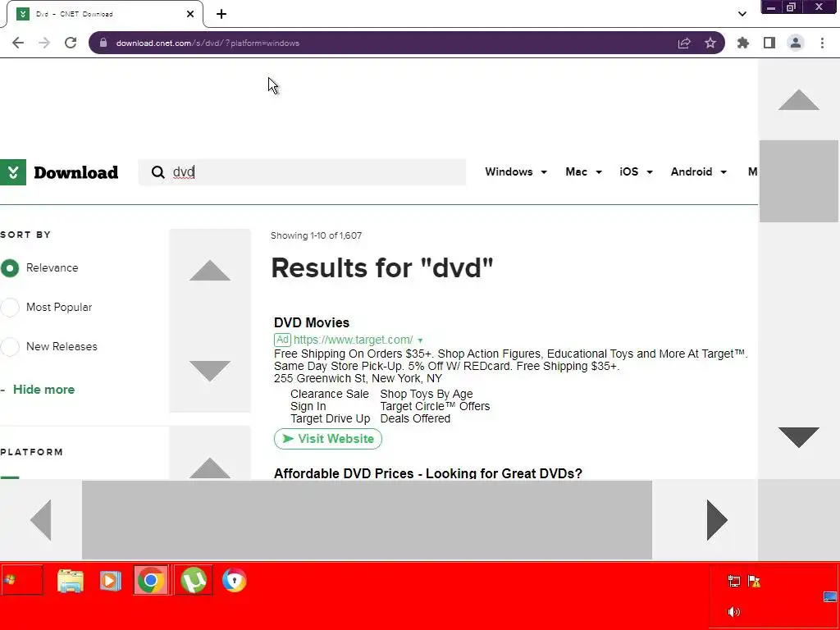Screen dimensions: 840x630
Task: Click page vertical scroll-down arrow
Action: (x=799, y=437)
